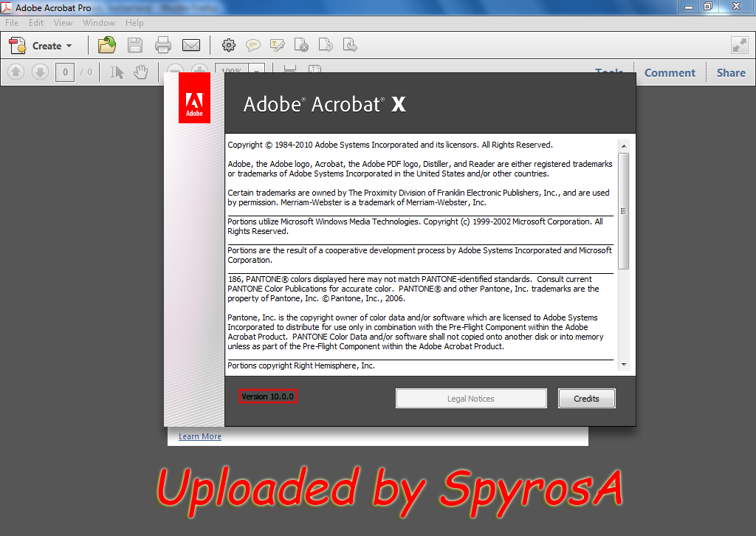
Task: Expand the Create dropdown arrow
Action: pyautogui.click(x=69, y=46)
